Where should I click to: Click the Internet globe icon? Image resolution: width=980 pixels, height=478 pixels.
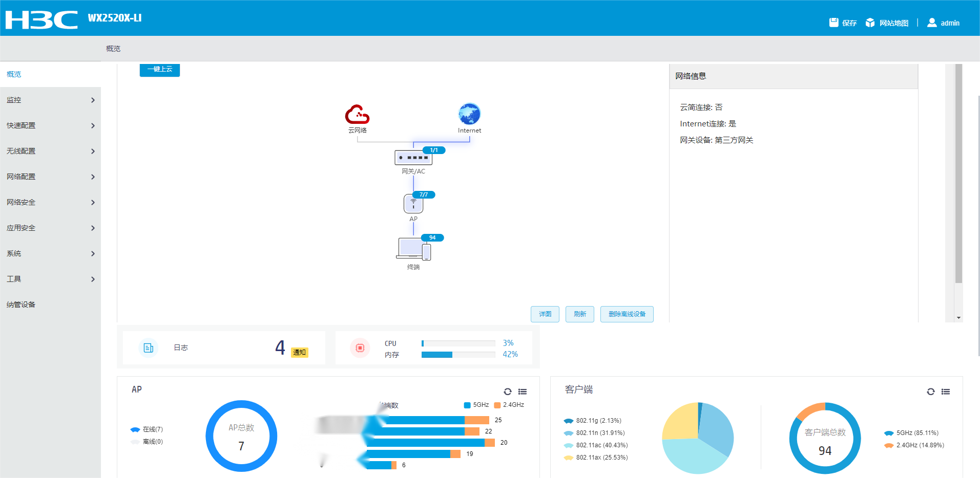pyautogui.click(x=469, y=114)
